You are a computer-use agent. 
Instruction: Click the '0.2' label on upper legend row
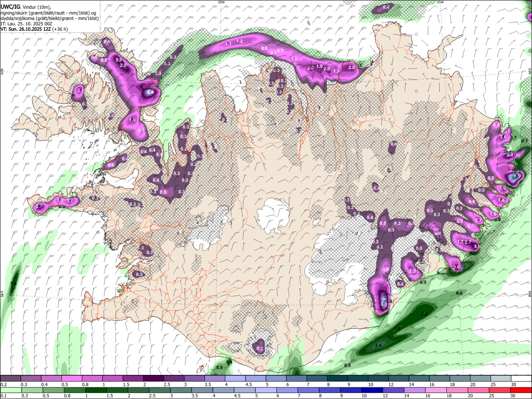point(4,384)
